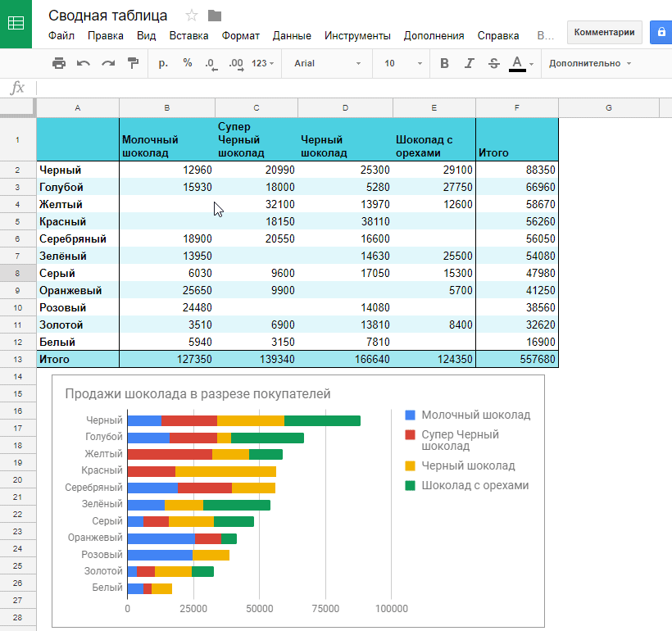
Task: Toggle bold formatting
Action: click(444, 63)
